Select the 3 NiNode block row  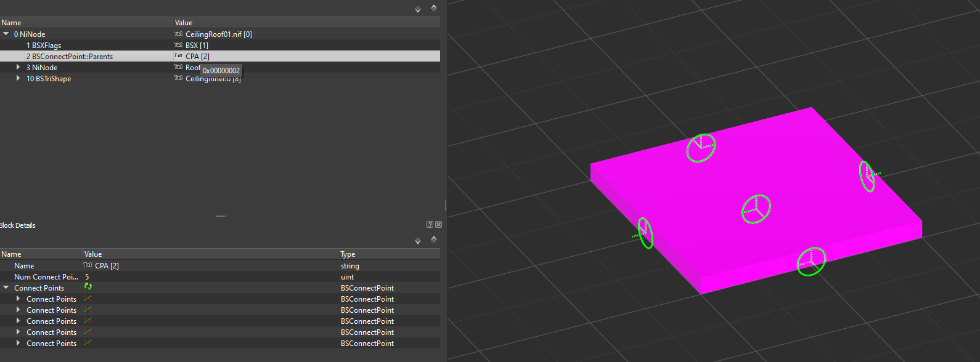click(x=220, y=68)
